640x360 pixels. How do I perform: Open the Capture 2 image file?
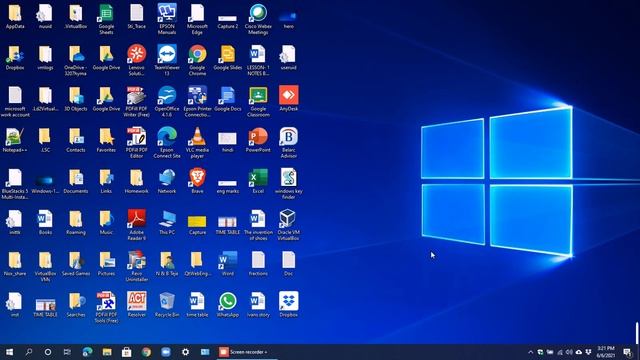228,22
